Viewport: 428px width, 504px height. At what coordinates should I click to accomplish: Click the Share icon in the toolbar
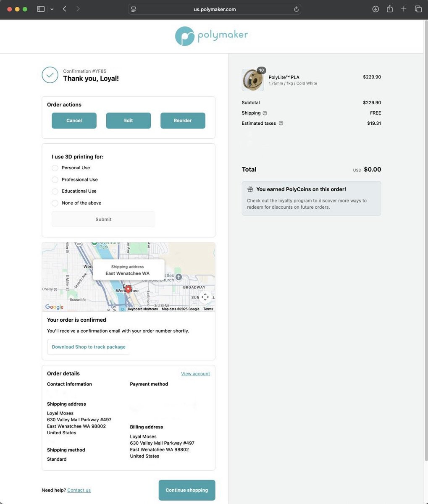390,9
